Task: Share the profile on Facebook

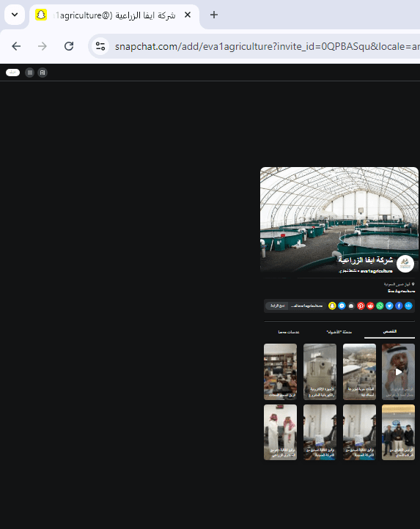Action: click(x=399, y=306)
